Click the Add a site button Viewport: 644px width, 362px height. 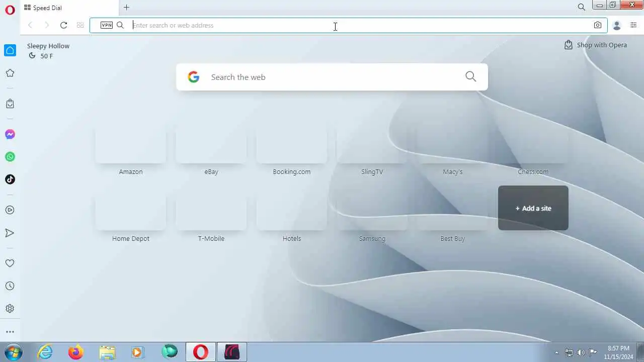pyautogui.click(x=533, y=208)
